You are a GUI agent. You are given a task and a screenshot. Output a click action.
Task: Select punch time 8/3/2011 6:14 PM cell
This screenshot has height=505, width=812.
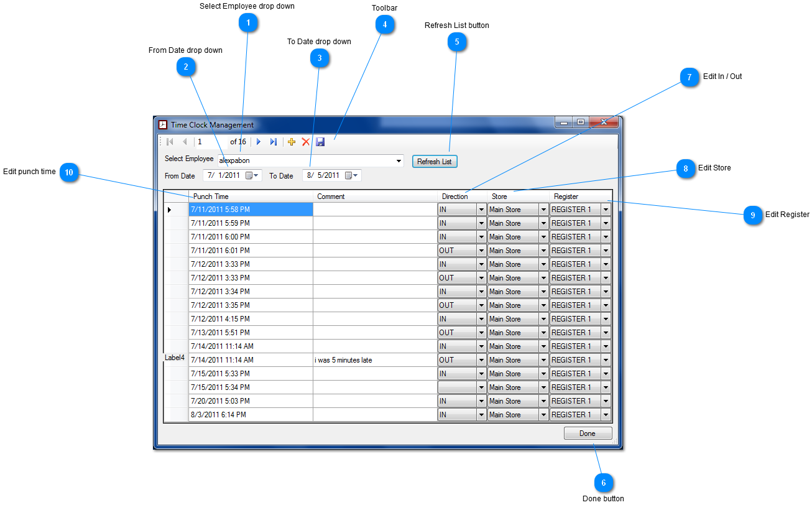pyautogui.click(x=251, y=415)
